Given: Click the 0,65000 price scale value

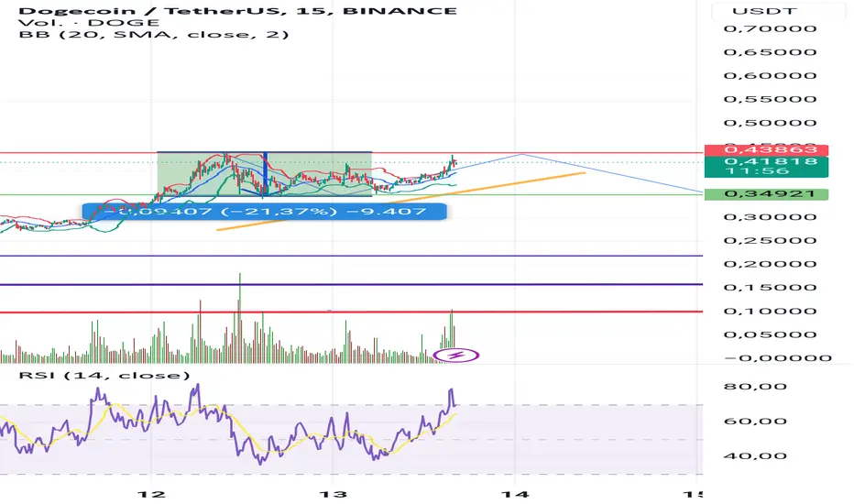Looking at the screenshot, I should coord(770,52).
